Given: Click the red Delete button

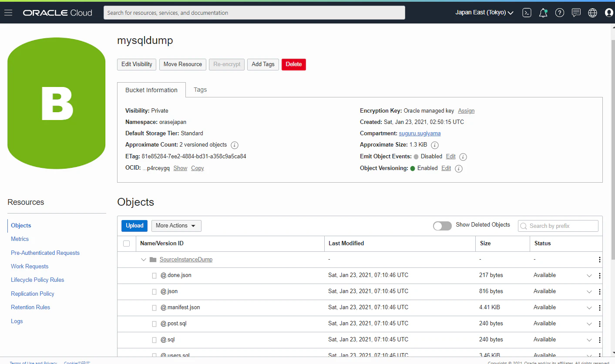Looking at the screenshot, I should click(294, 64).
